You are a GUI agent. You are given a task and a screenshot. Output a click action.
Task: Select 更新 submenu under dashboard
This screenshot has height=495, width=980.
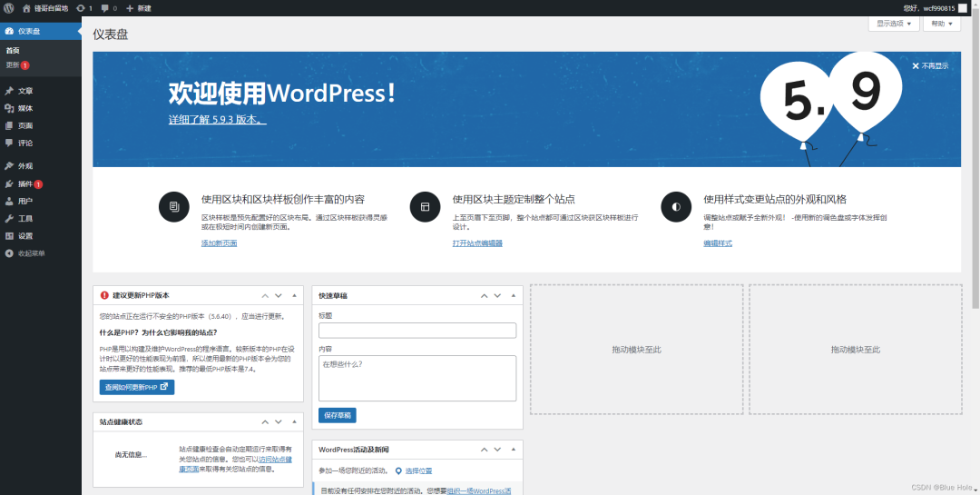[x=13, y=65]
